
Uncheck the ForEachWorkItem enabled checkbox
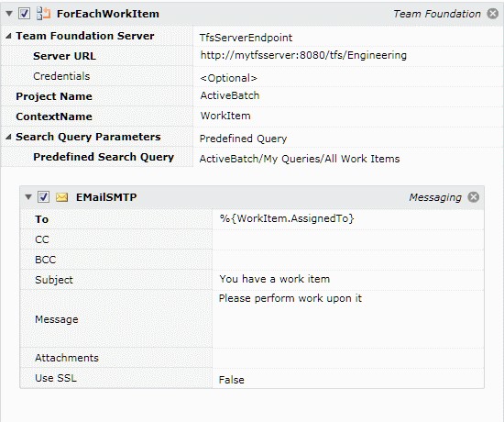point(24,14)
